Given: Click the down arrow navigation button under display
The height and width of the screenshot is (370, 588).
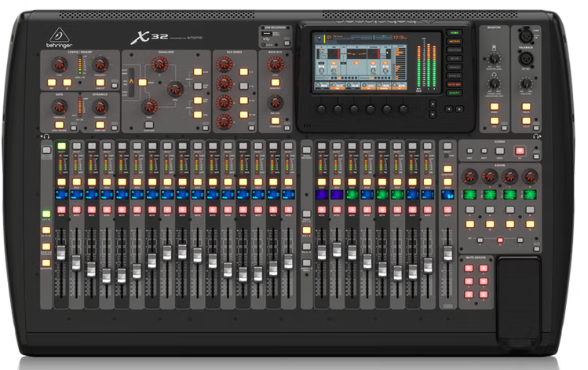Looking at the screenshot, I should [433, 114].
